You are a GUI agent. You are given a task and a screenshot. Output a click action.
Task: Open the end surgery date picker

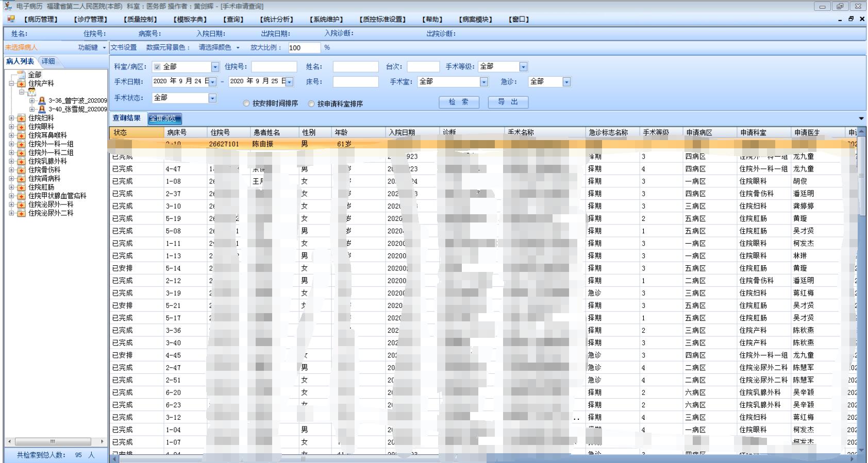pos(290,81)
